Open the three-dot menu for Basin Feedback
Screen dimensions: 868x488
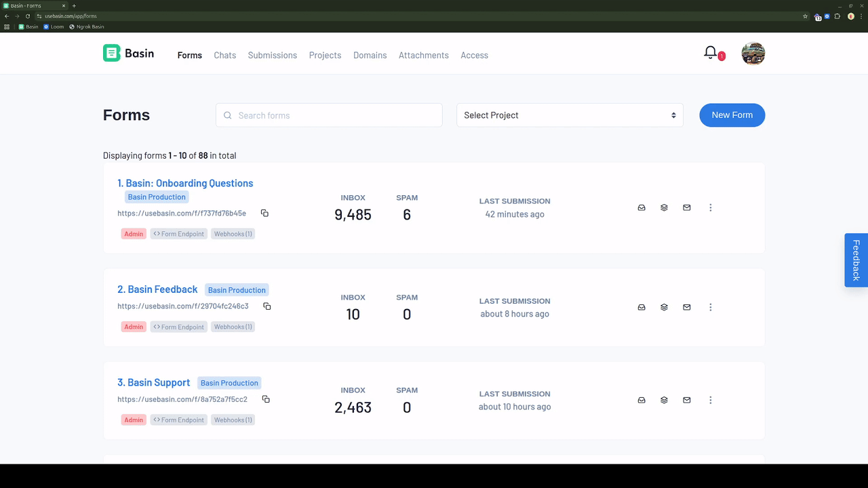click(x=710, y=308)
